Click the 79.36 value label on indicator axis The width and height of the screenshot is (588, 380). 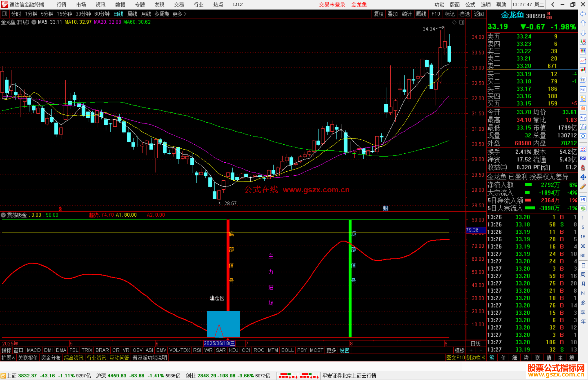coord(476,230)
